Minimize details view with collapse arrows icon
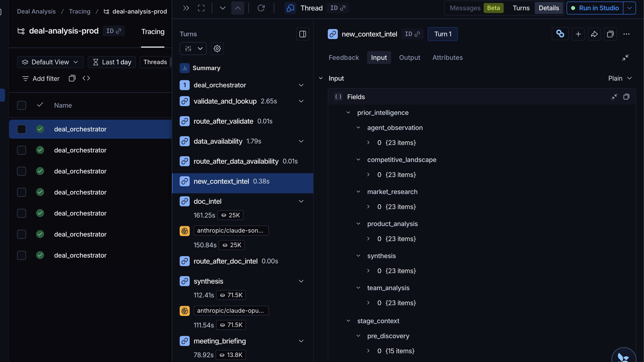Image resolution: width=644 pixels, height=362 pixels. coord(625,58)
